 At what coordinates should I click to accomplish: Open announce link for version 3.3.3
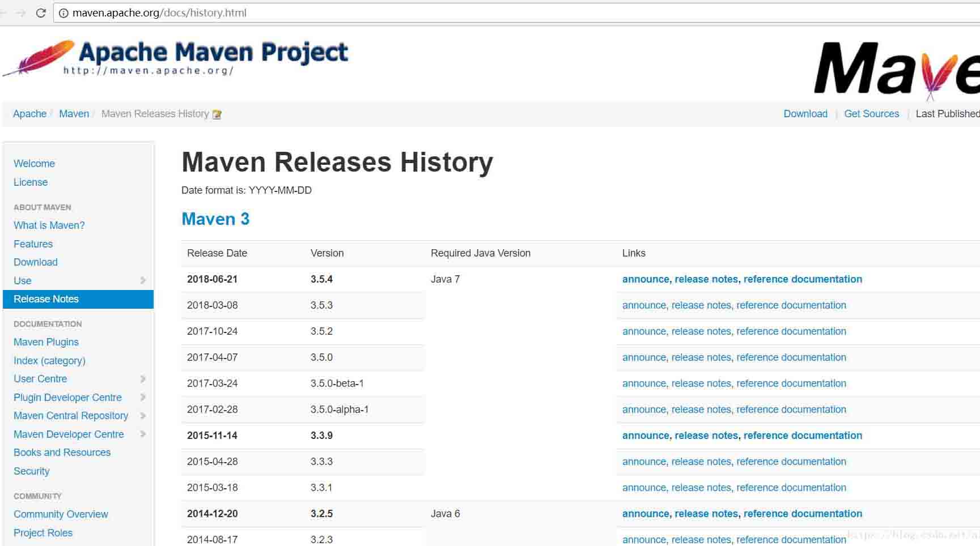click(644, 461)
